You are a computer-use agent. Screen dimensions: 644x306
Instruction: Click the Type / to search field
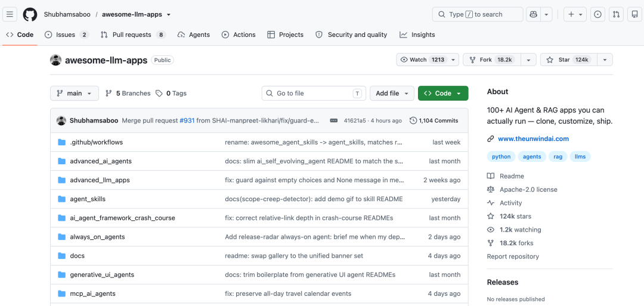[x=477, y=14]
